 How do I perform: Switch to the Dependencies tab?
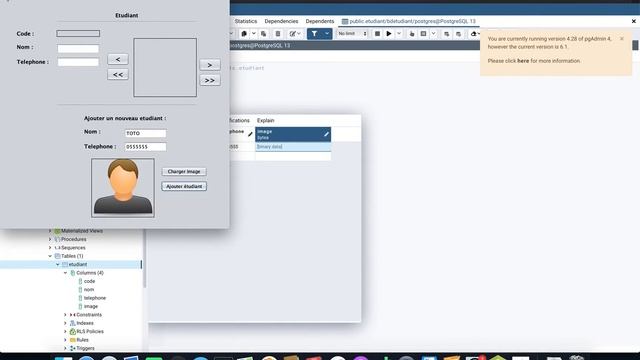tap(281, 21)
